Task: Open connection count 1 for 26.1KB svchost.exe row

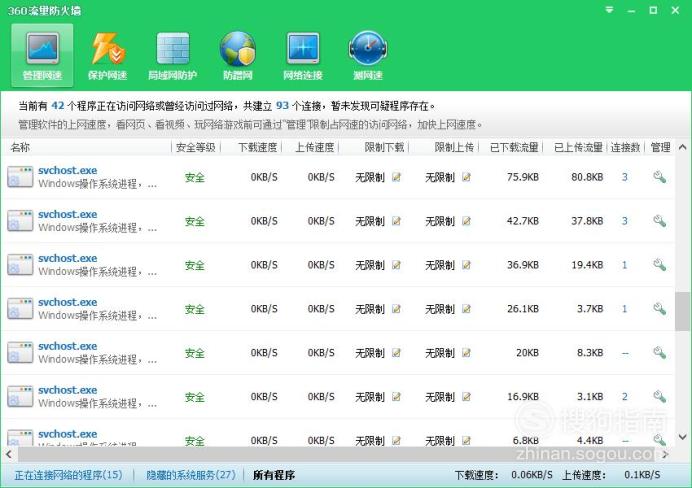Action: 624,309
